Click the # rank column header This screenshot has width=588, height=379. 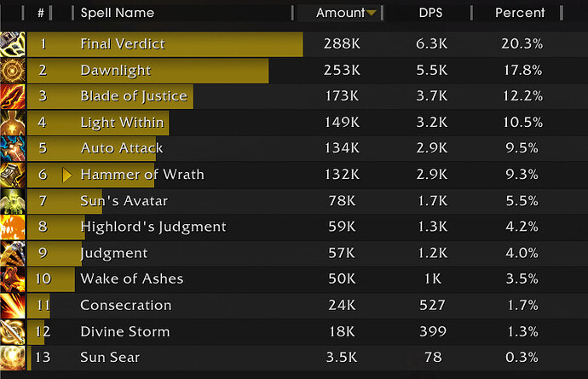tap(41, 13)
